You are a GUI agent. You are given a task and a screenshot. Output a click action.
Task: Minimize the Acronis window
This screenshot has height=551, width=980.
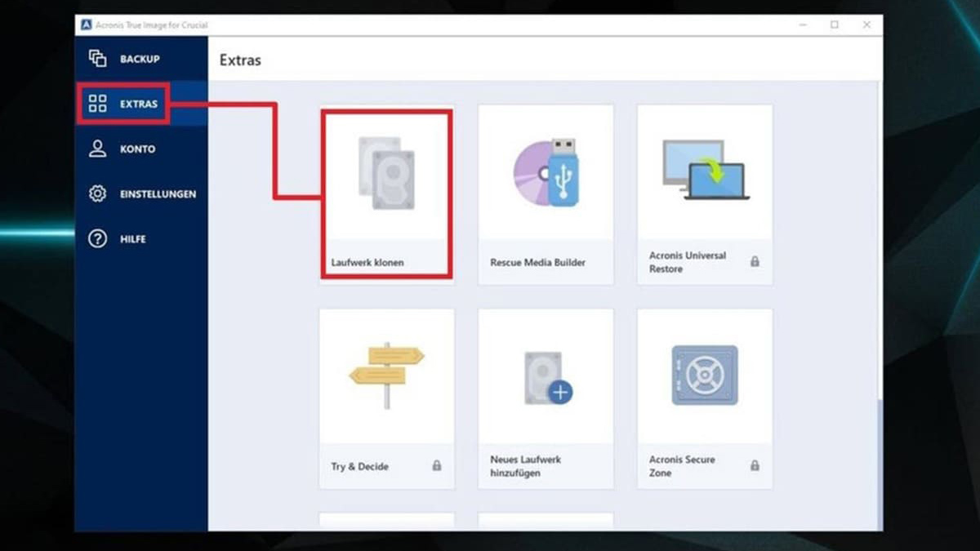click(803, 25)
